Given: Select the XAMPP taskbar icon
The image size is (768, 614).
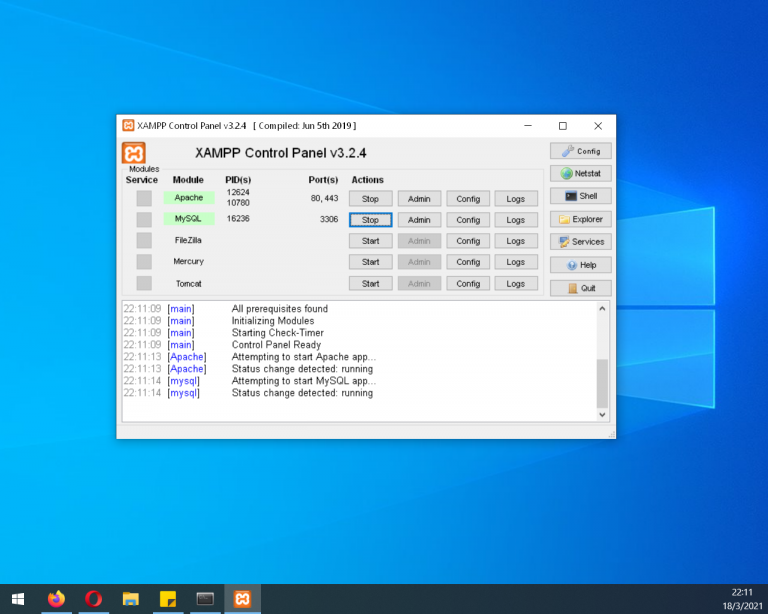Looking at the screenshot, I should pos(242,599).
